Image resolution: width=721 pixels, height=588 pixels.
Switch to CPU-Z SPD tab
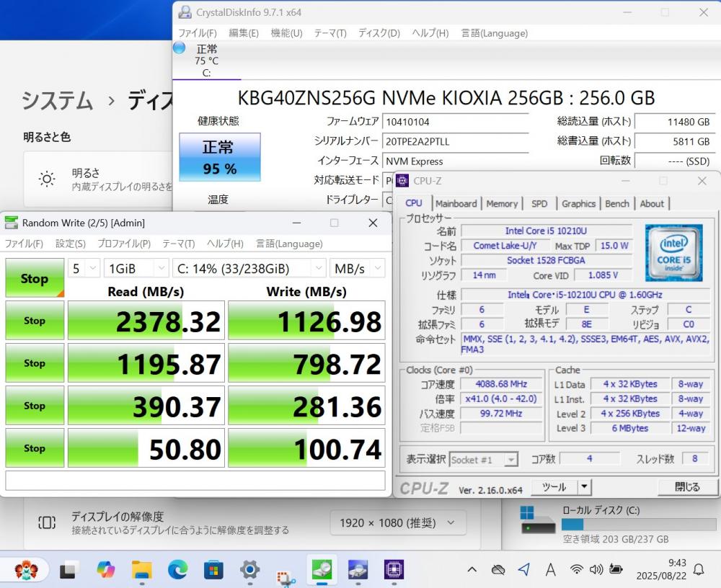pos(539,204)
